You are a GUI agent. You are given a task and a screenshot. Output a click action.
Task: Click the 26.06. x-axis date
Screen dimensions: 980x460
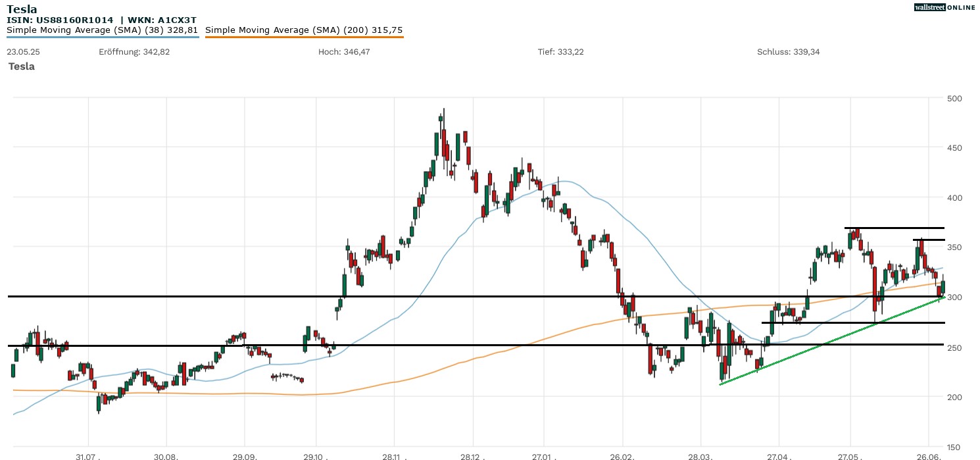[x=928, y=457]
